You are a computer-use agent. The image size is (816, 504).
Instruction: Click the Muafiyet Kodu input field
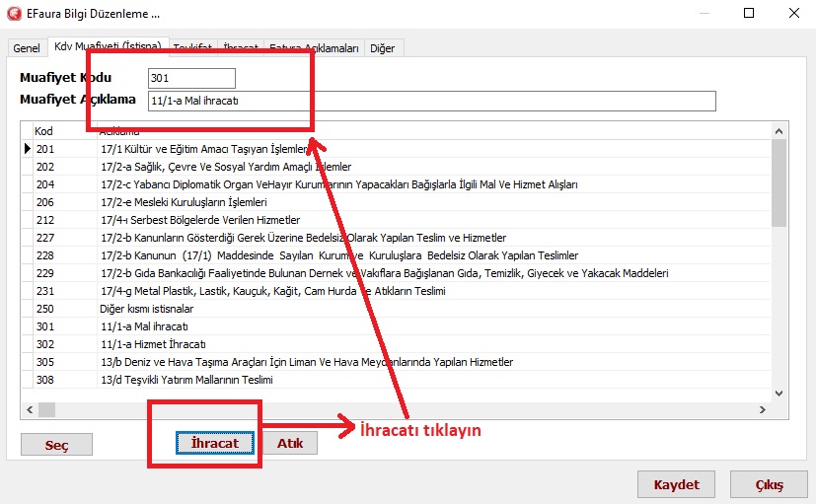coord(191,78)
